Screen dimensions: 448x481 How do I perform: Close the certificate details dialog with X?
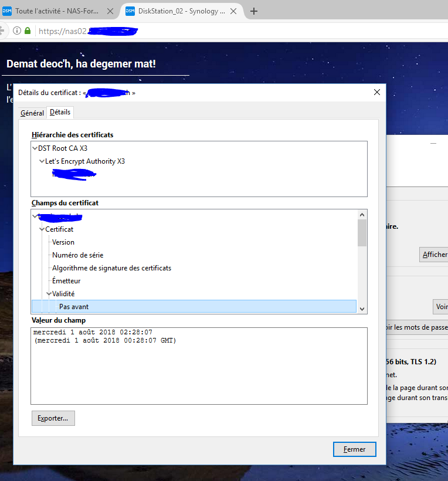[377, 92]
